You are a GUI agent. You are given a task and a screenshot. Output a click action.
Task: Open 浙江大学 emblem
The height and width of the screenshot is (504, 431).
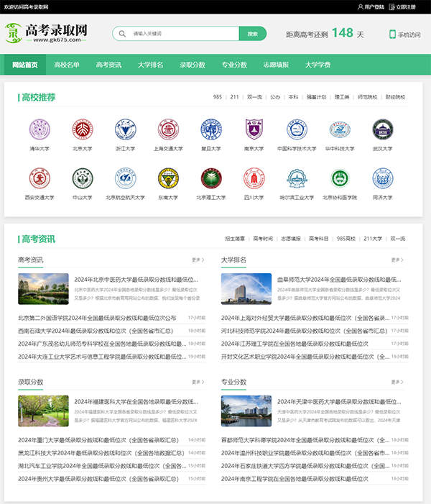[x=125, y=129]
